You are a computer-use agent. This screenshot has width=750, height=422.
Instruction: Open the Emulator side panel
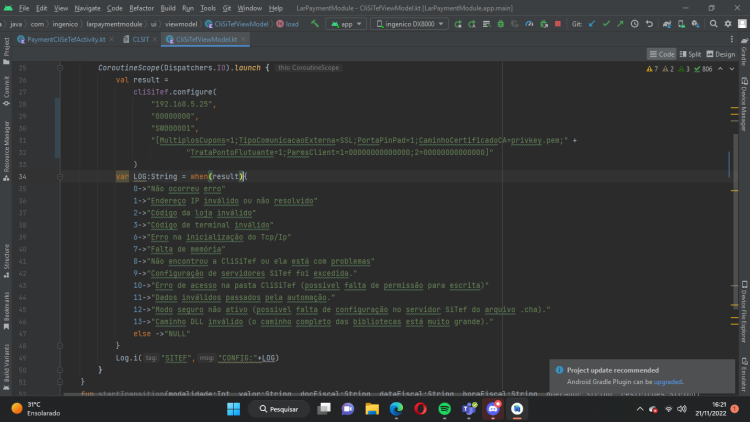pyautogui.click(x=744, y=376)
